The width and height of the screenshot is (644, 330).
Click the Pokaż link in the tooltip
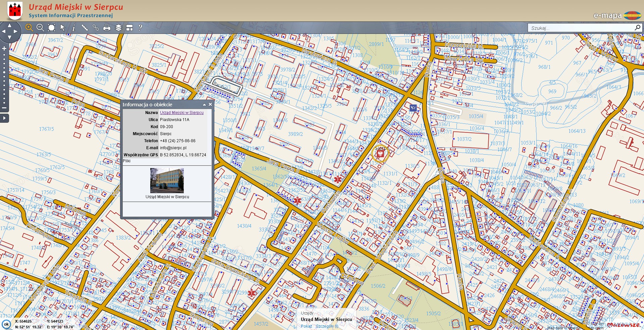tap(306, 326)
